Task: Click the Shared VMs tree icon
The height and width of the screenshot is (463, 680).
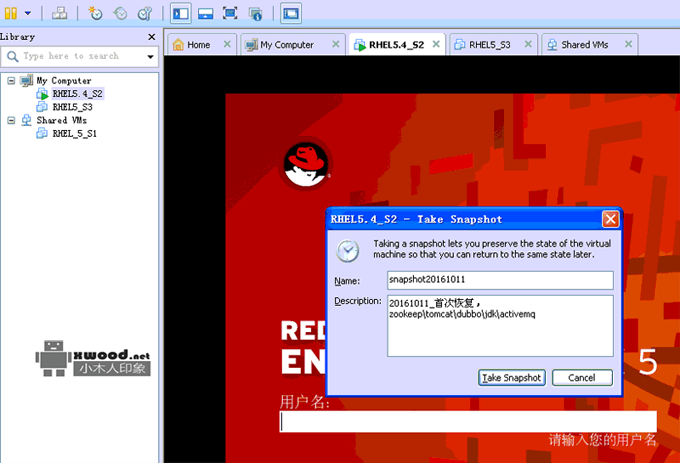Action: [26, 120]
